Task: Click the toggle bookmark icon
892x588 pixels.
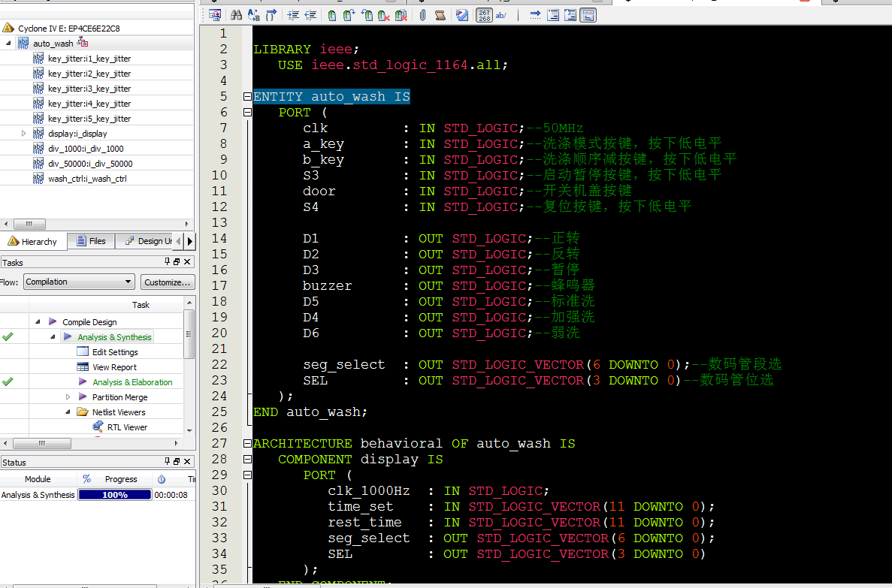Action: [x=332, y=15]
